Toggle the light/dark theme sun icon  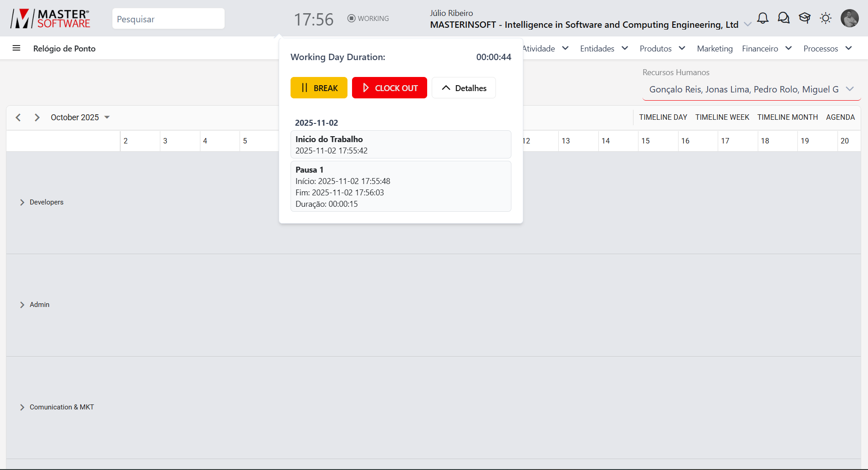825,18
